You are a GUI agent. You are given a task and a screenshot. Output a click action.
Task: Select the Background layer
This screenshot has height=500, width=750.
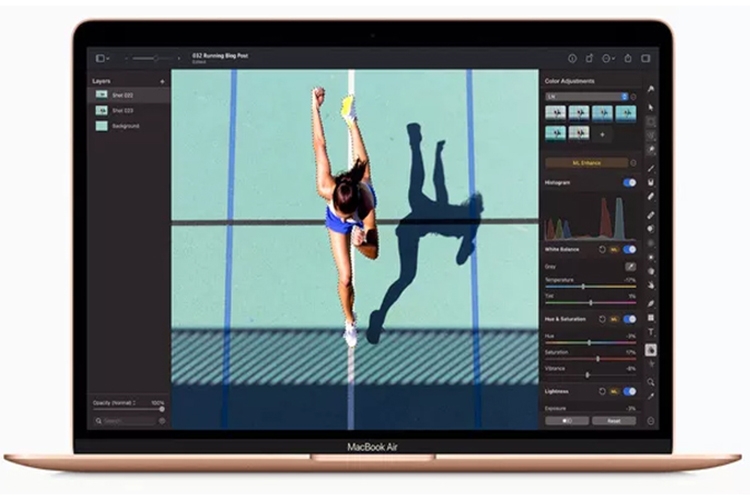[129, 126]
